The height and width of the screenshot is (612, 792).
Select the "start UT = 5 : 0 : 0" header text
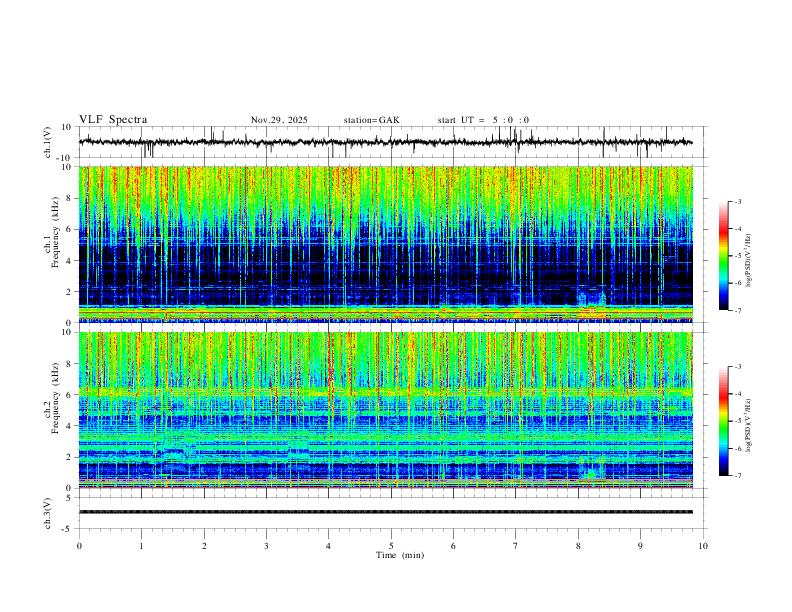coord(483,120)
